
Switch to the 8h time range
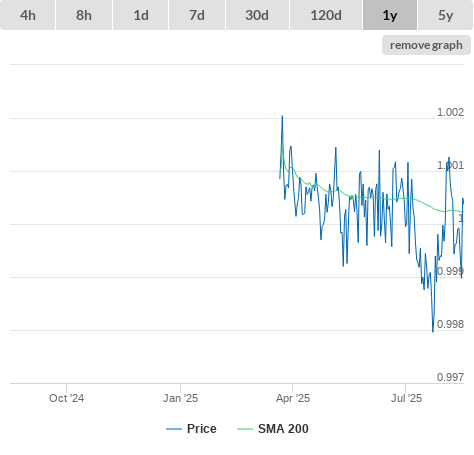(84, 15)
